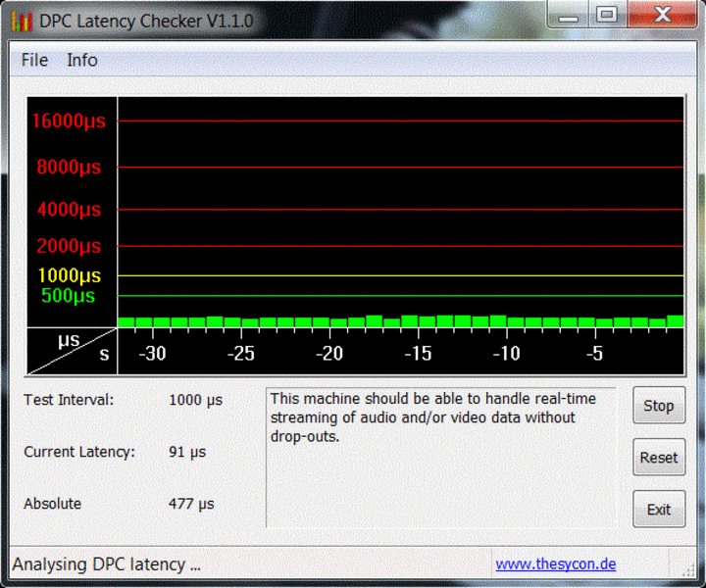Screen dimensions: 706x588
Task: Click the Current Latency label
Action: [x=79, y=451]
